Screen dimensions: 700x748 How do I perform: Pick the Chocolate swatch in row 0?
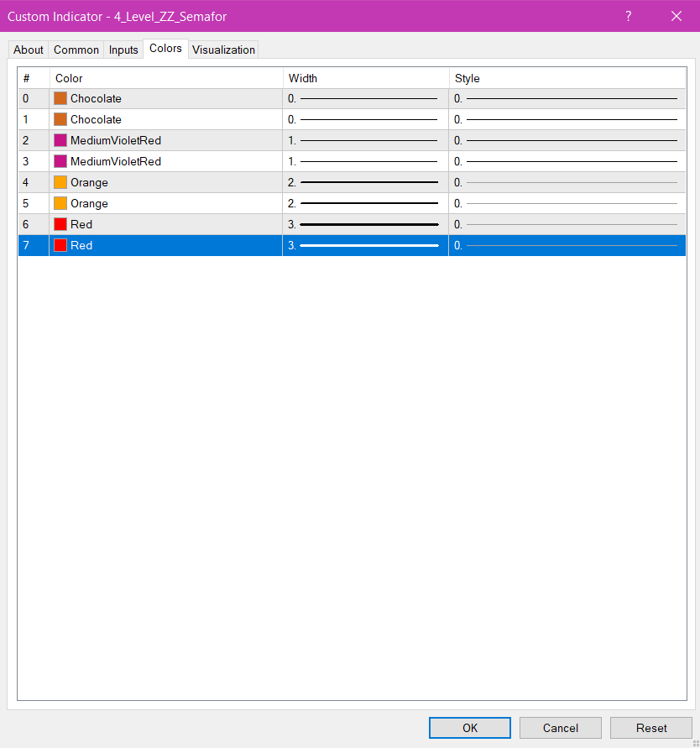click(x=60, y=98)
